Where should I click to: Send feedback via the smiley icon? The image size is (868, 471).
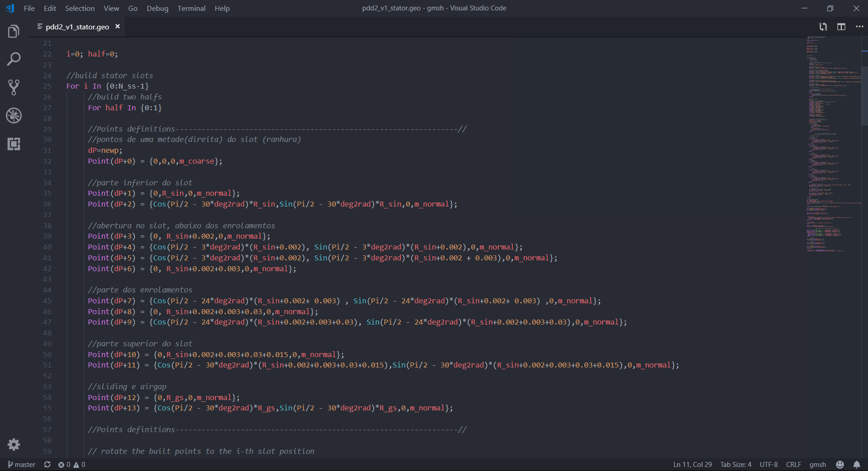[x=840, y=464]
